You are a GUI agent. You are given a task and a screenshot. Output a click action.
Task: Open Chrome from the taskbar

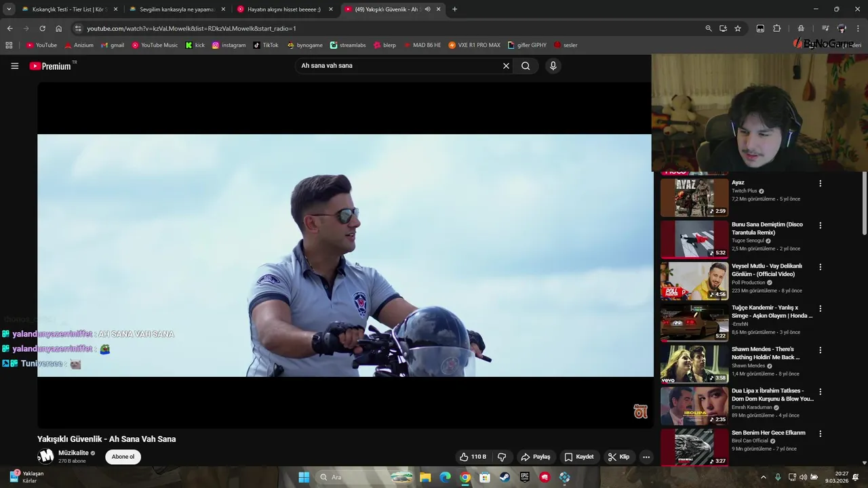pyautogui.click(x=465, y=477)
